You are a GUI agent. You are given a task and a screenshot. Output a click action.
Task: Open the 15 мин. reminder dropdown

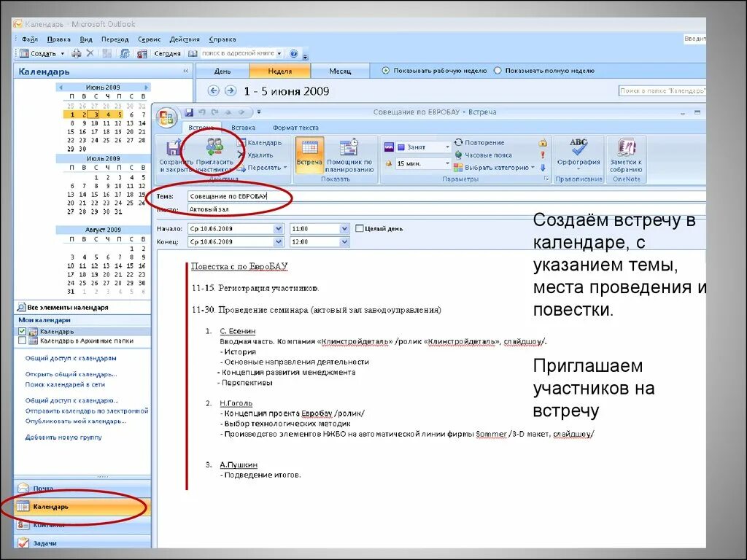point(447,163)
